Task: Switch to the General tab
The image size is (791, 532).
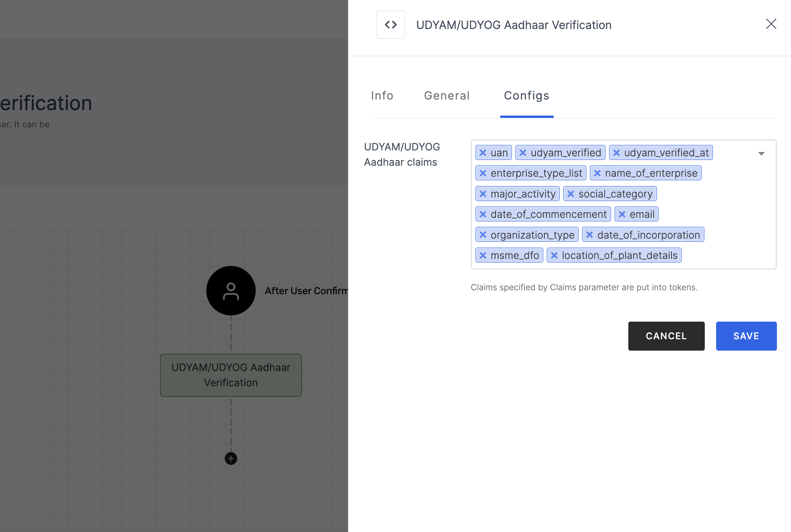Action: point(447,96)
